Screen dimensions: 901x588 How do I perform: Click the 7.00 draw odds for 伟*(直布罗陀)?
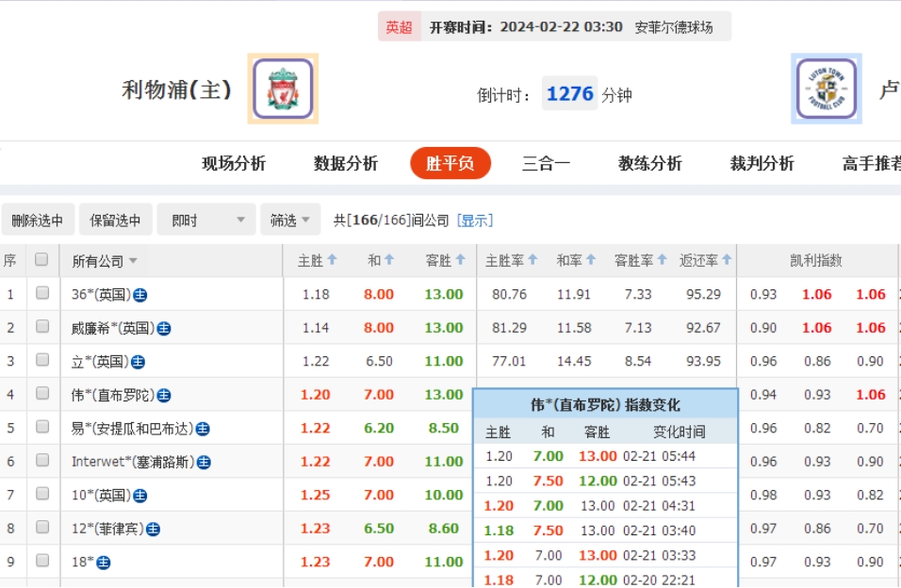(x=379, y=395)
